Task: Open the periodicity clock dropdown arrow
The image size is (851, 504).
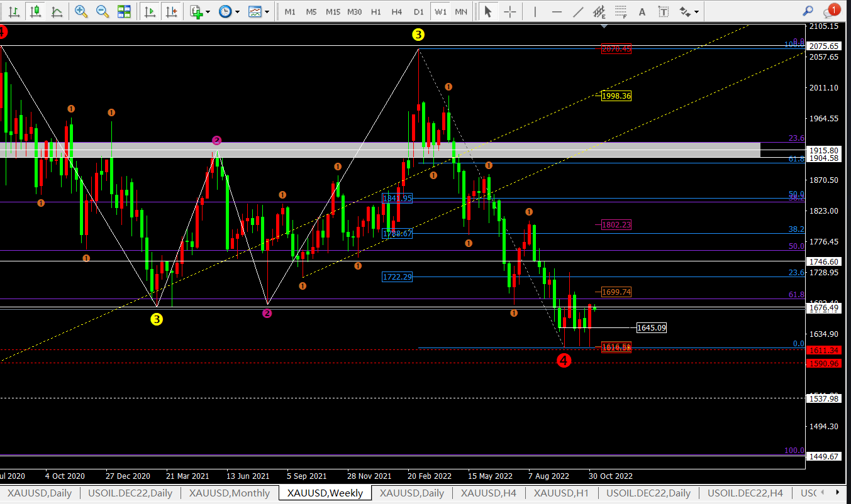Action: [x=237, y=11]
